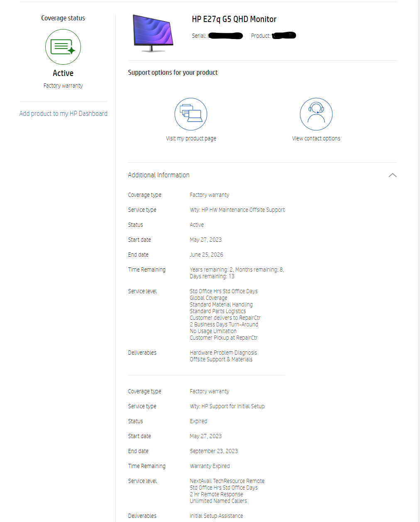420x522 pixels.
Task: Click the View contact options label
Action: click(x=316, y=138)
